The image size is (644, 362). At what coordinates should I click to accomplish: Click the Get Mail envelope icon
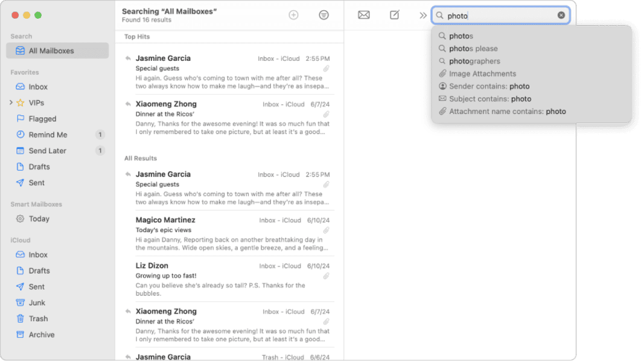pos(363,14)
